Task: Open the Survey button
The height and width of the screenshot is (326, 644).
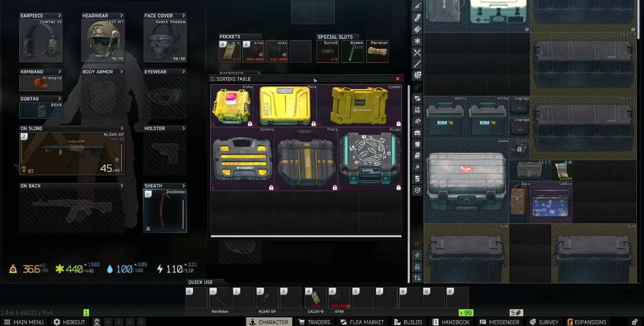Action: pyautogui.click(x=544, y=322)
